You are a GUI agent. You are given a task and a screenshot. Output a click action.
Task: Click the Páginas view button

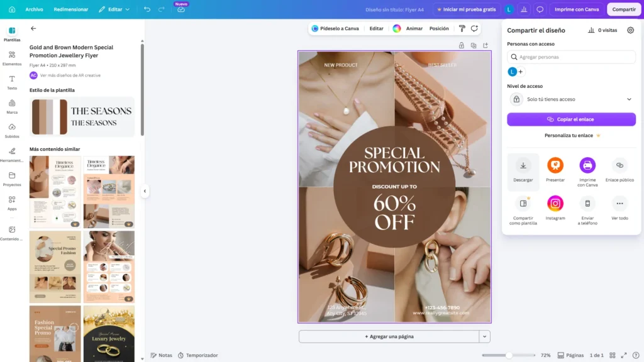(x=570, y=356)
